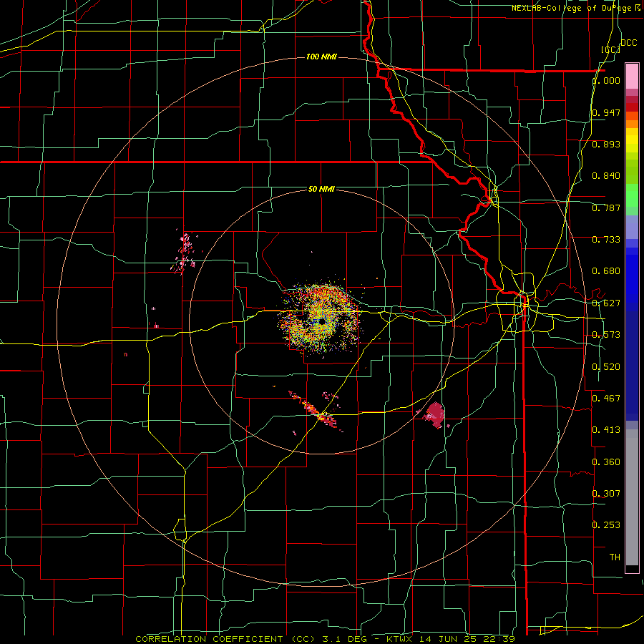The width and height of the screenshot is (644, 644).
Task: Click the 0.947 color scale value
Action: [606, 112]
